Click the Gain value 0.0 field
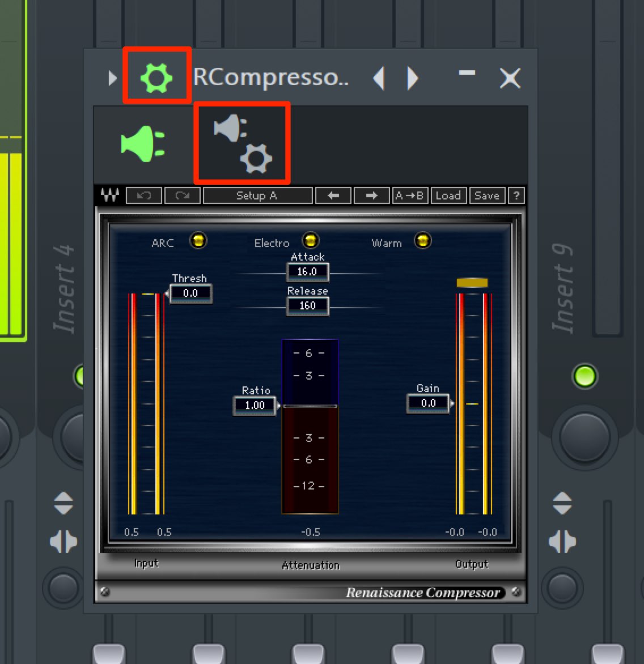 pyautogui.click(x=428, y=403)
